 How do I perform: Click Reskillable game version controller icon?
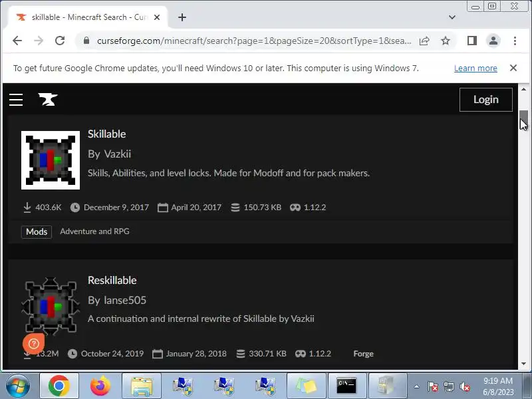click(301, 354)
